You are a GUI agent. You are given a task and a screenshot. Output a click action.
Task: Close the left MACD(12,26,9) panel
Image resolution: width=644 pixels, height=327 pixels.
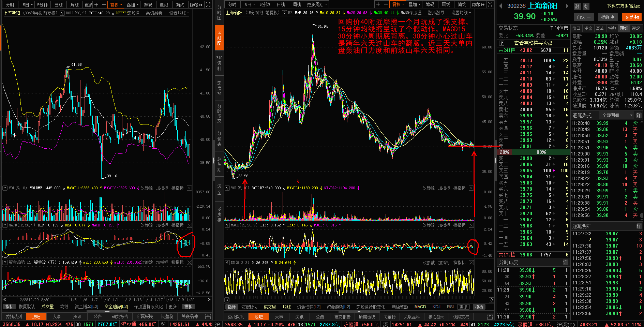click(x=189, y=225)
